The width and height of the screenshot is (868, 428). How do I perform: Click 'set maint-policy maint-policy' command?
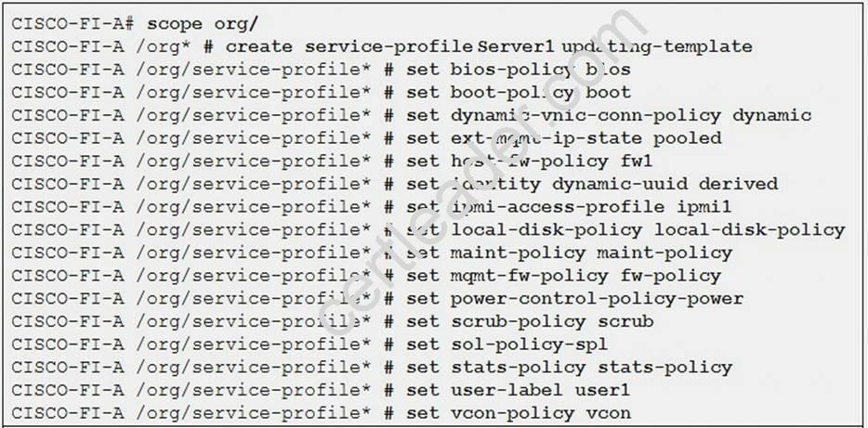pyautogui.click(x=569, y=253)
